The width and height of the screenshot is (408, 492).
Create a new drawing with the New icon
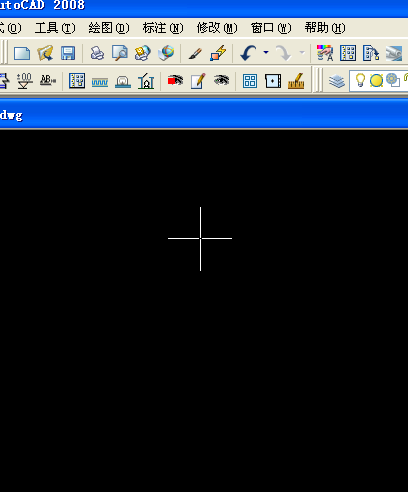click(x=22, y=53)
